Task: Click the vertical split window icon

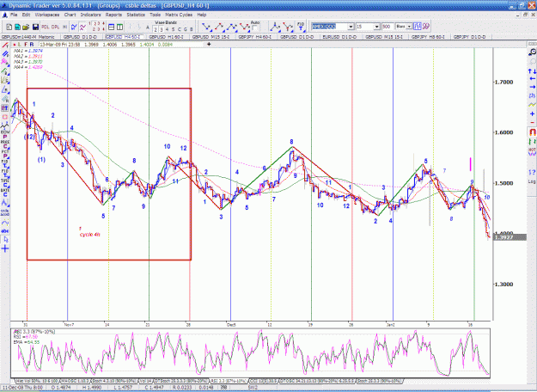Action: point(120,27)
